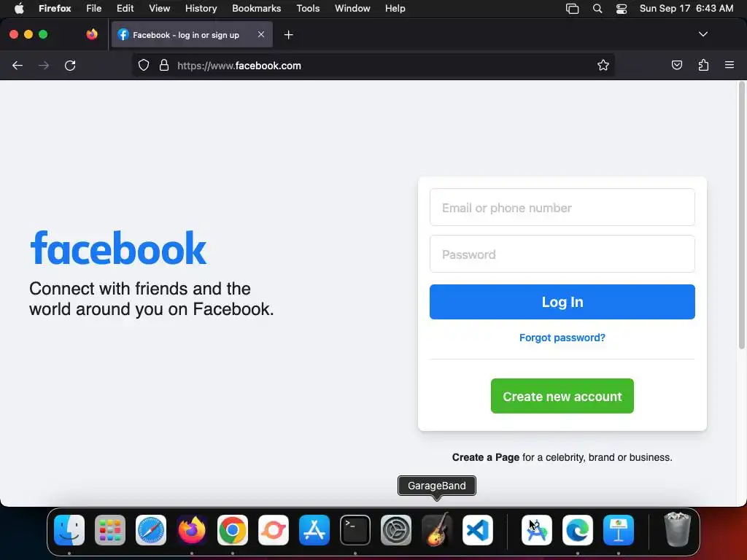
Task: Open a new tab with plus
Action: pos(288,35)
